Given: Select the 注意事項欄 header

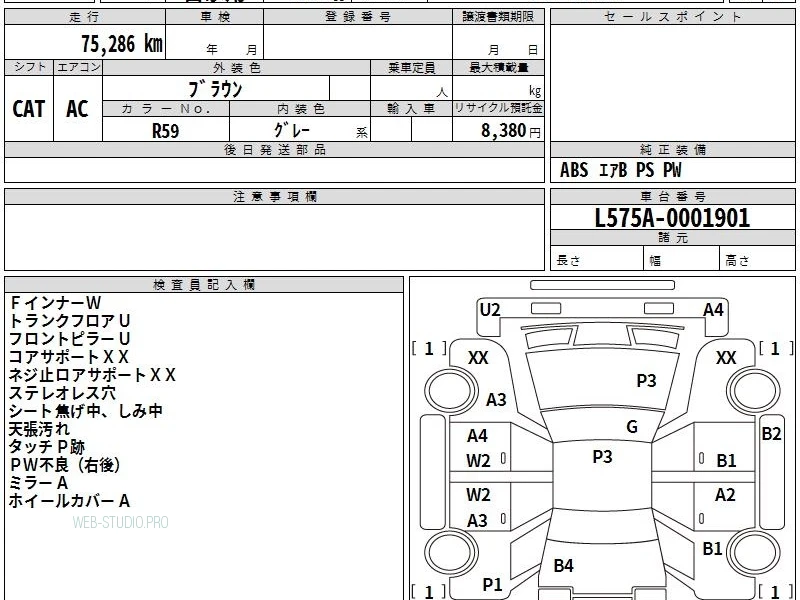Looking at the screenshot, I should (x=274, y=196).
